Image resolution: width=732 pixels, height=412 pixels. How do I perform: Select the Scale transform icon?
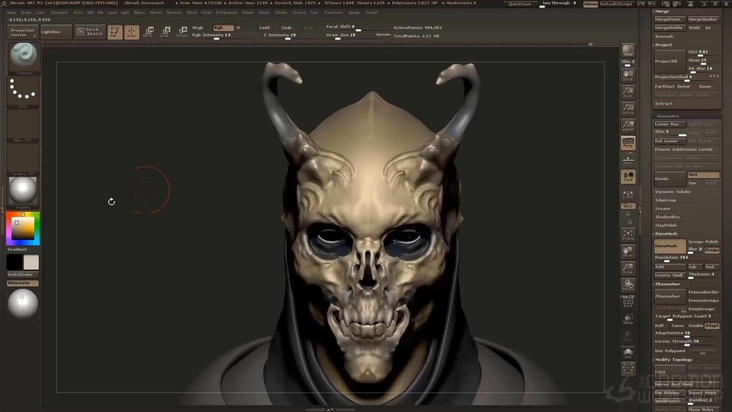165,32
